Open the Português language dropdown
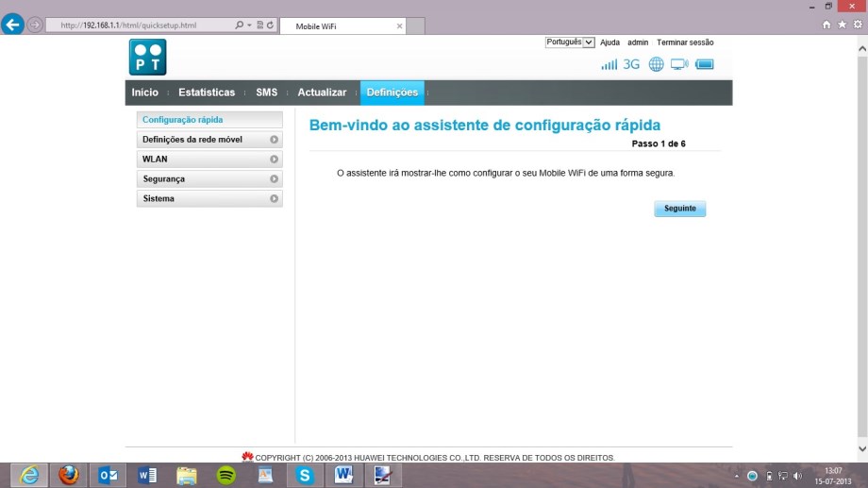This screenshot has height=488, width=868. point(570,42)
